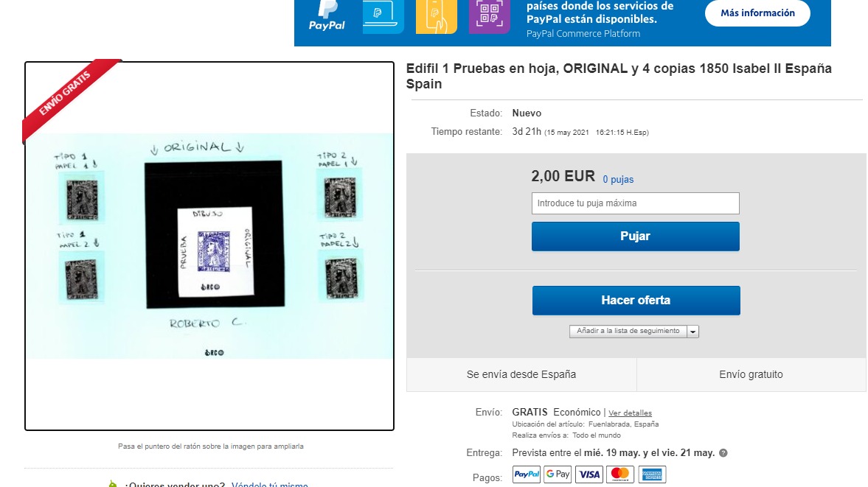Click the purple QR code icon
This screenshot has height=487, width=868.
[490, 17]
